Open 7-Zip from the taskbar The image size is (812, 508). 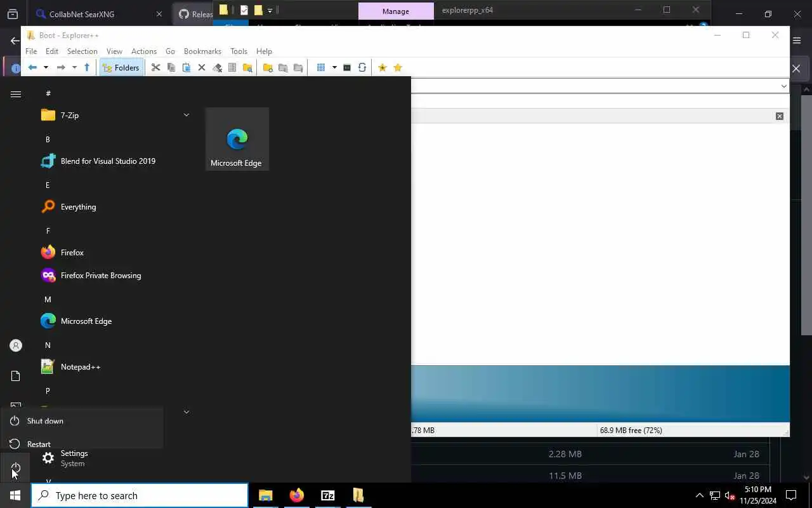click(327, 495)
